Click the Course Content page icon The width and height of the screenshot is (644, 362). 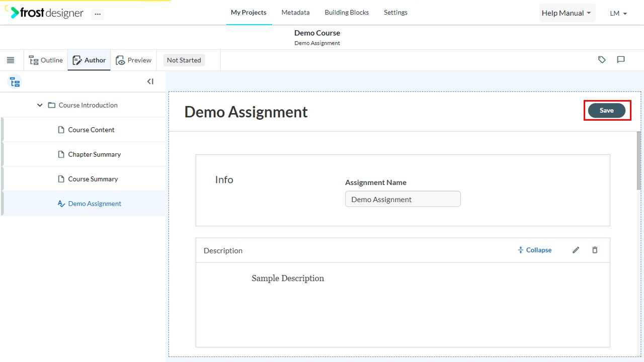[x=61, y=130]
